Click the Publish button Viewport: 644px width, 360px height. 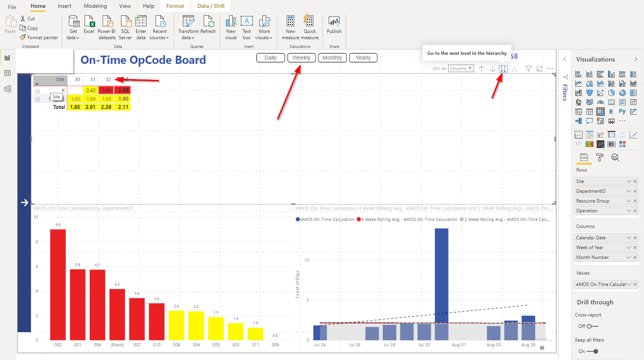pyautogui.click(x=334, y=25)
